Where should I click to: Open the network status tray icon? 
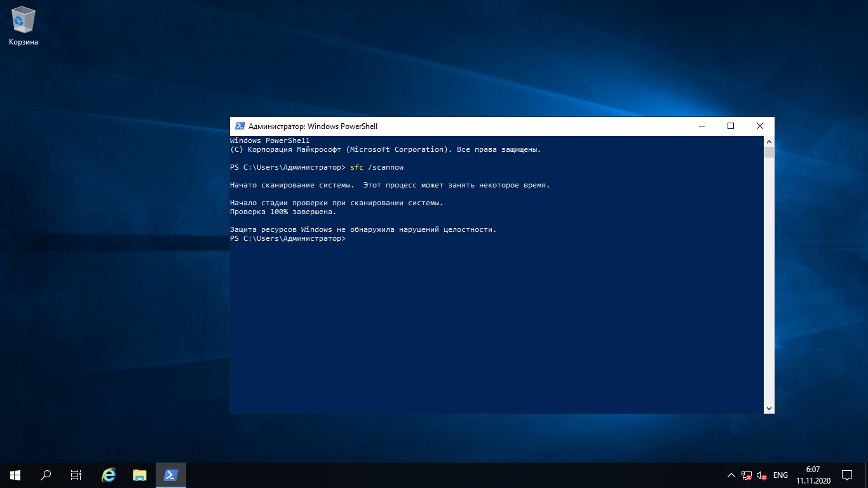(747, 475)
